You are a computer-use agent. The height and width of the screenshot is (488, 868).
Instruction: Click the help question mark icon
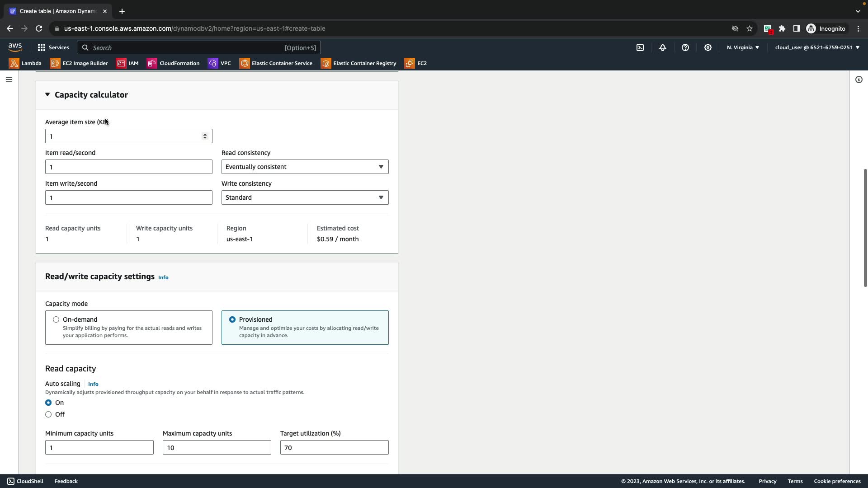click(x=685, y=47)
